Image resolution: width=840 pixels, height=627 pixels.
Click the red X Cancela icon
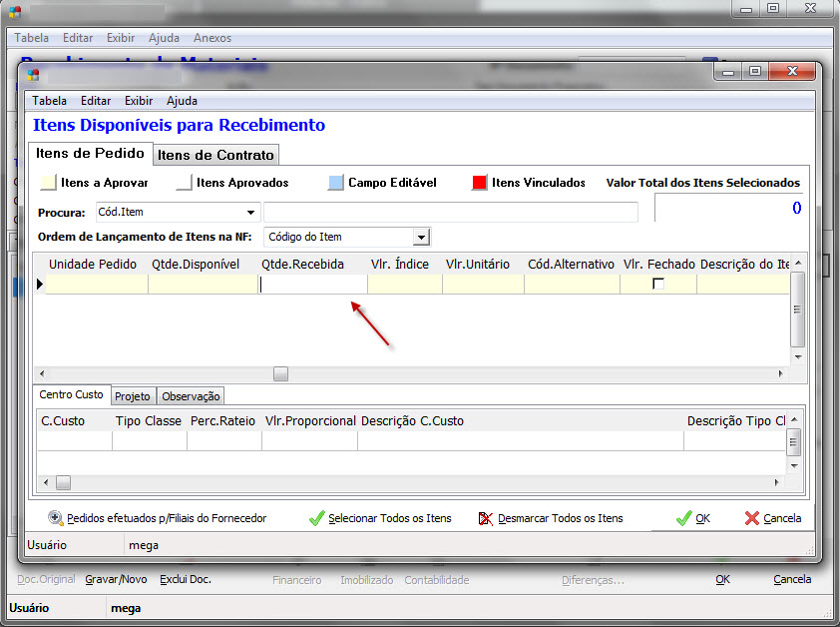click(x=752, y=518)
